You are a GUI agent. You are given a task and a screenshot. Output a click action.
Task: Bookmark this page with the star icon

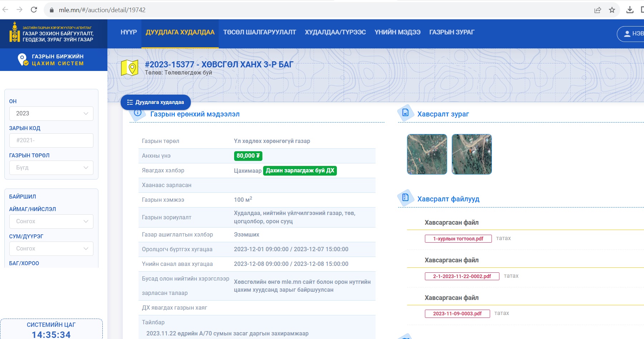coord(612,10)
